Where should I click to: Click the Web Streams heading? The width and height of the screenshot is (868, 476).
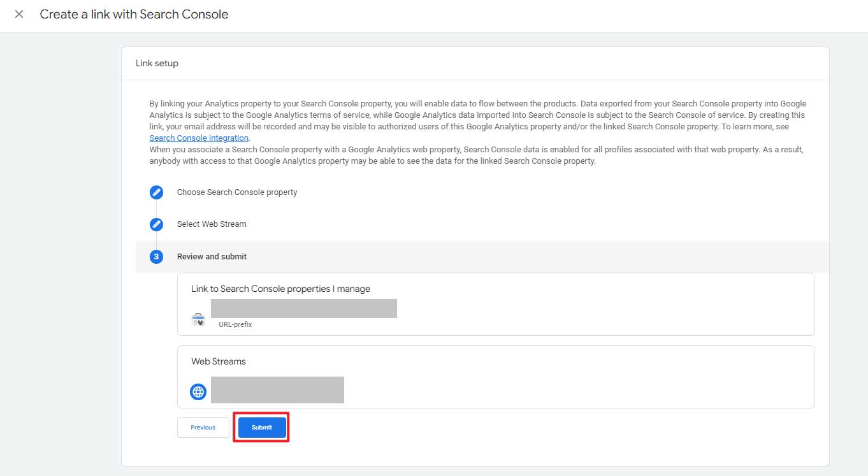pos(219,361)
